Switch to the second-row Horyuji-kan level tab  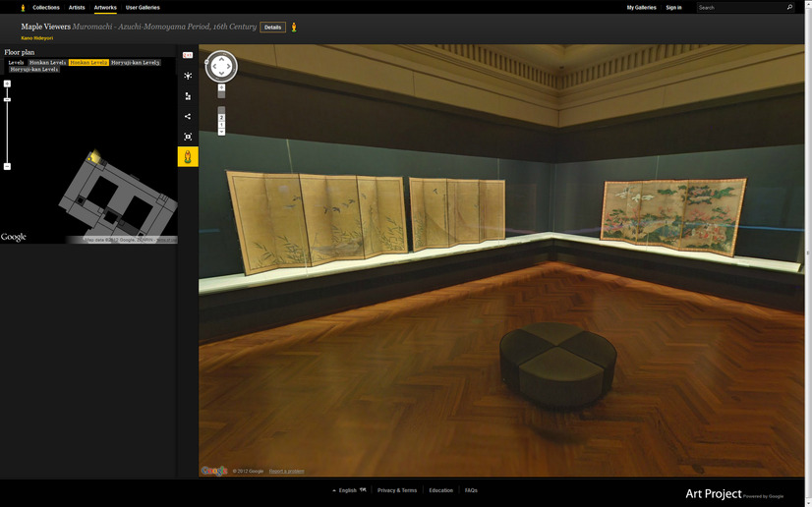coord(34,70)
